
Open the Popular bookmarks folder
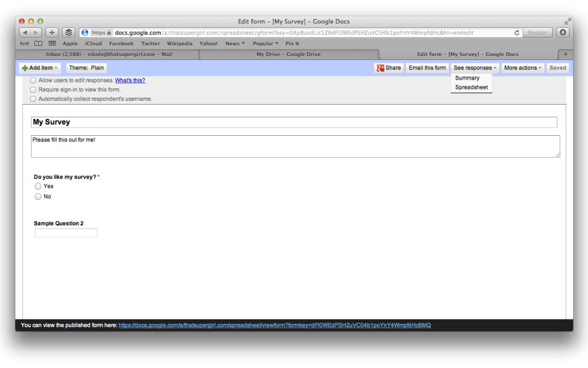266,44
